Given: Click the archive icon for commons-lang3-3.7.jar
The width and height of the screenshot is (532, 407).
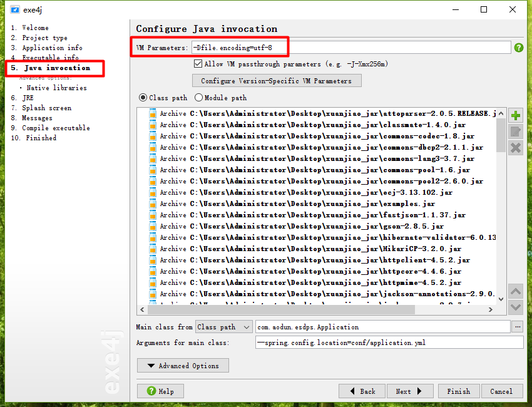Looking at the screenshot, I should 153,158.
